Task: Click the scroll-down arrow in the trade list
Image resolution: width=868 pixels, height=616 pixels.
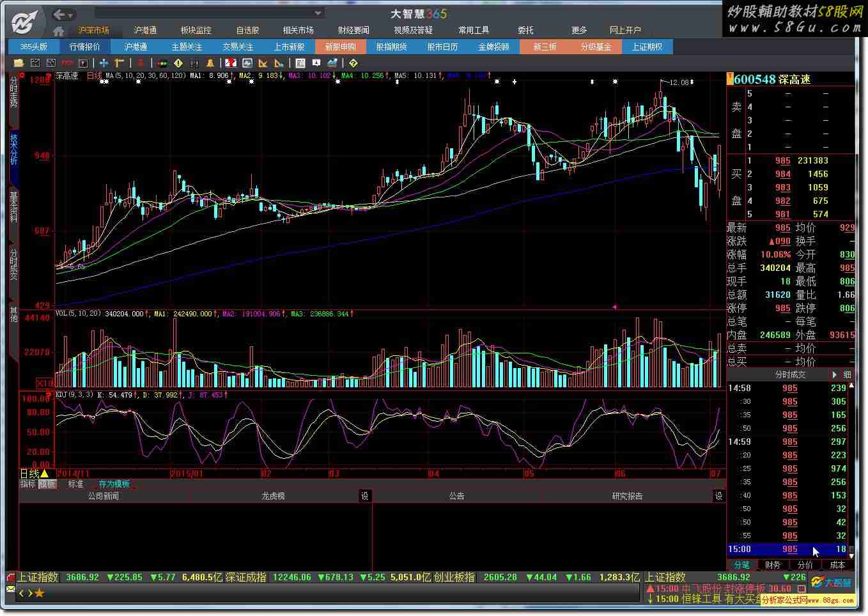Action: (851, 555)
